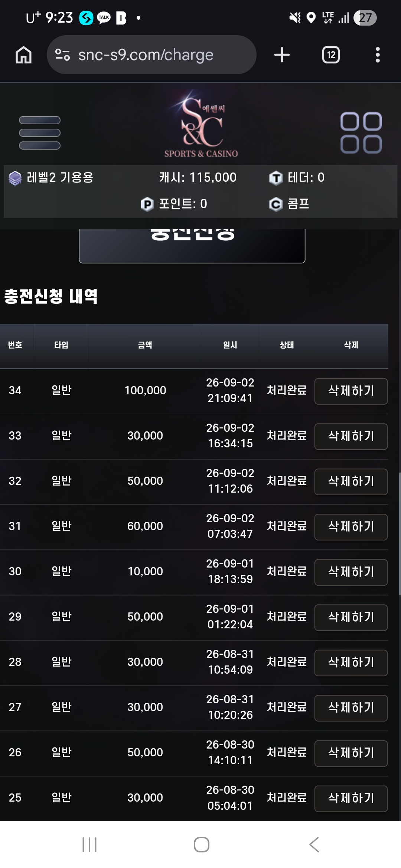Focus the snc-s9.com/charge address bar

[151, 55]
